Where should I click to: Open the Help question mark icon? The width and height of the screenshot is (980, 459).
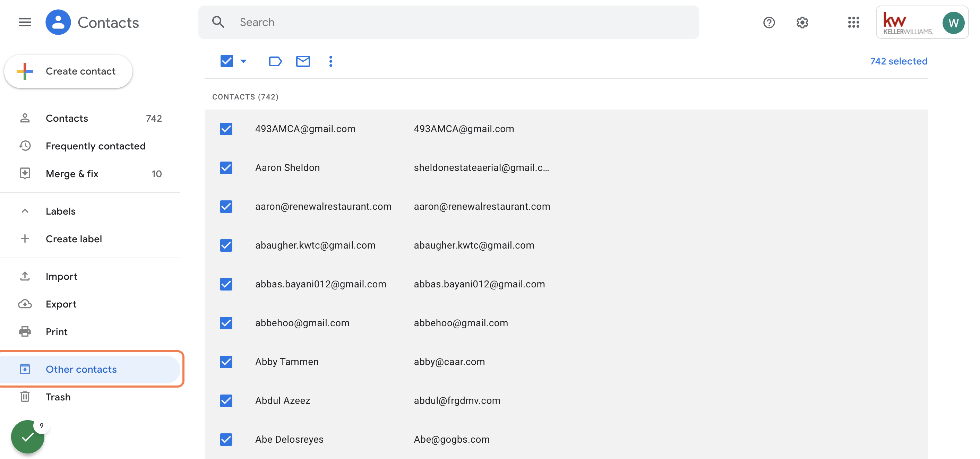point(769,23)
